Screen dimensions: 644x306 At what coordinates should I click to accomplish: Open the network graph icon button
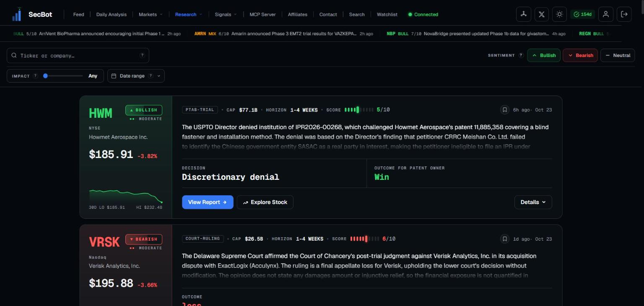pos(523,14)
